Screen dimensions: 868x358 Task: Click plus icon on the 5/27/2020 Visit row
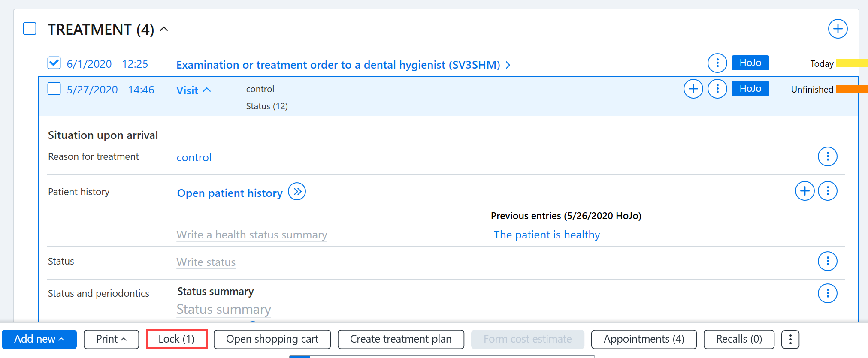coord(693,89)
